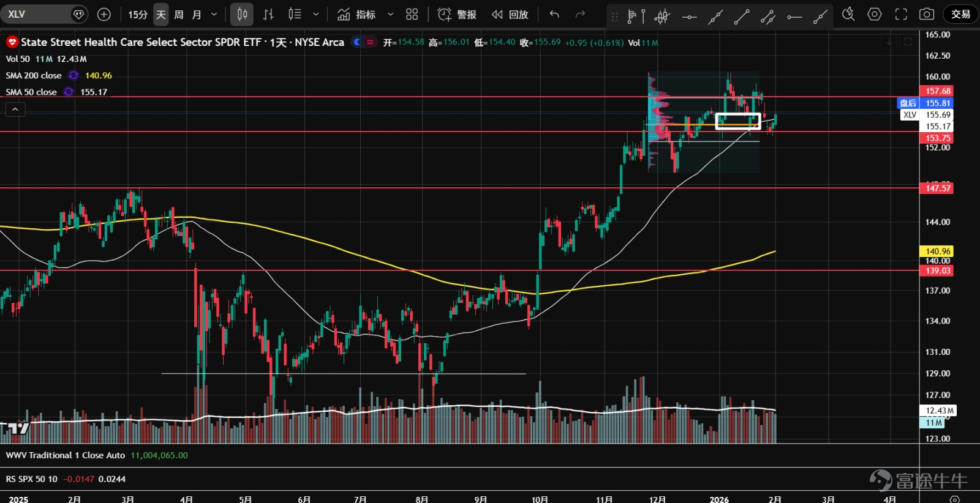Select the white rectangle drawing on chart
This screenshot has width=980, height=503.
pos(738,121)
